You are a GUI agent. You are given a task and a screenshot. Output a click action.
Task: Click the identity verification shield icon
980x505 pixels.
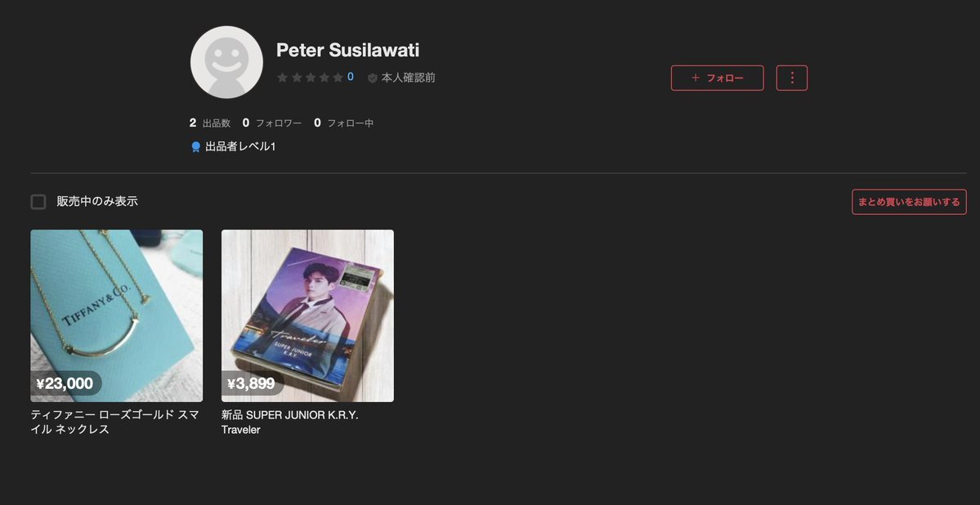click(373, 78)
